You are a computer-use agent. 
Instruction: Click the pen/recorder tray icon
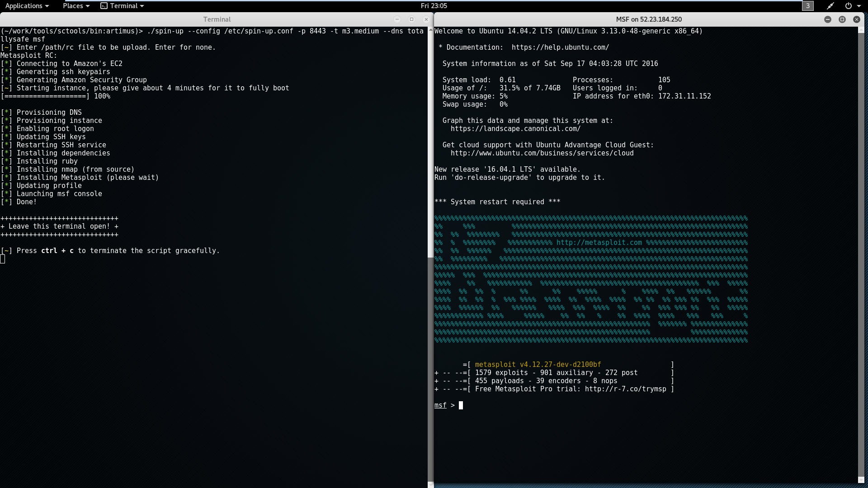[x=830, y=6]
